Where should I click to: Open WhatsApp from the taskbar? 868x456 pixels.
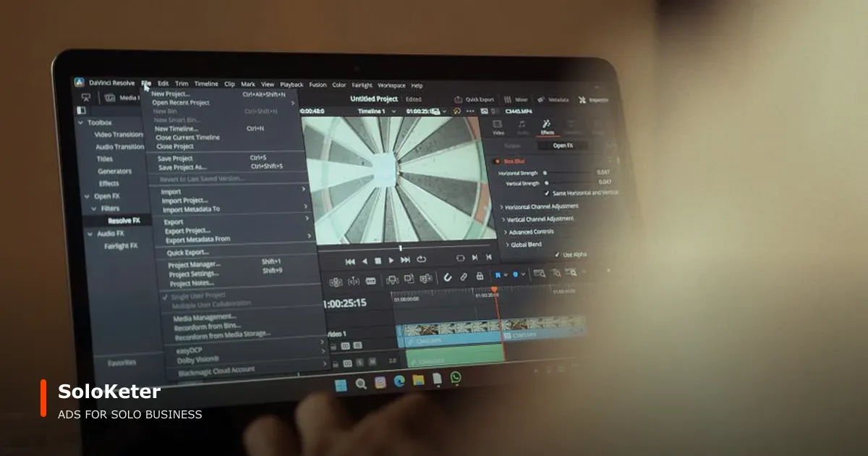pyautogui.click(x=456, y=378)
